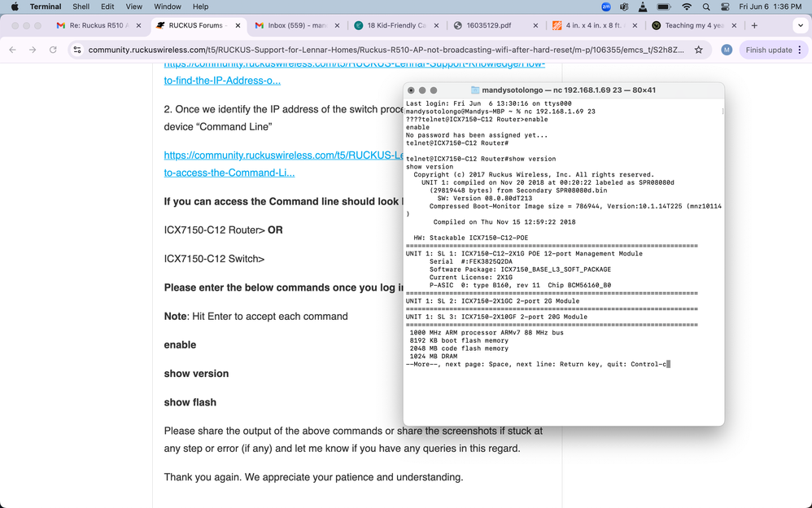
Task: Click the Finish update button
Action: tap(767, 50)
